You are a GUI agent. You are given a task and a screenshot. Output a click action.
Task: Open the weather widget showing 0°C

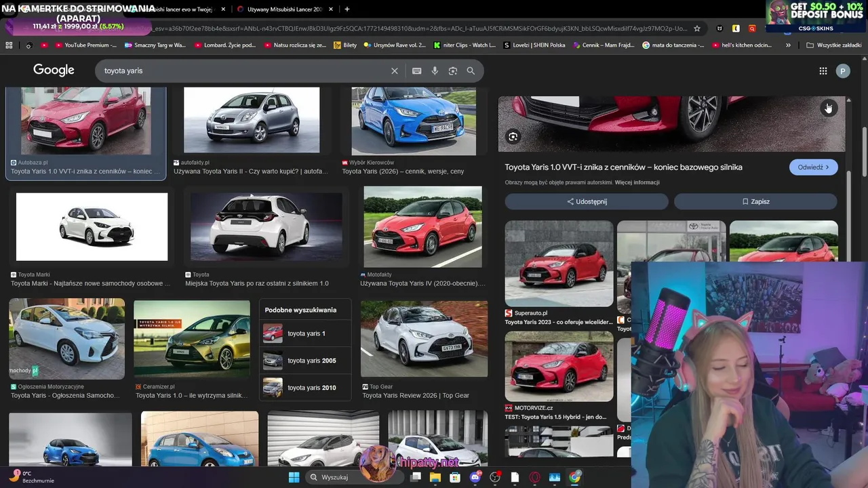pyautogui.click(x=31, y=477)
